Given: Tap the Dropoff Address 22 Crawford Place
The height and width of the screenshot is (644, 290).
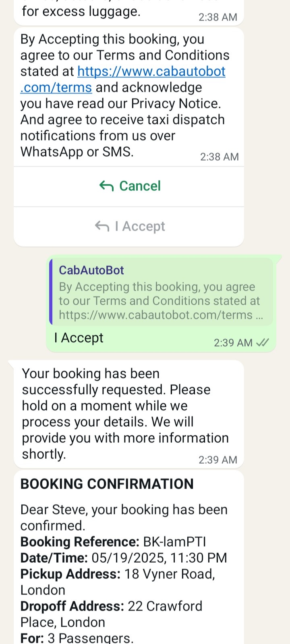Looking at the screenshot, I should coord(112,614).
